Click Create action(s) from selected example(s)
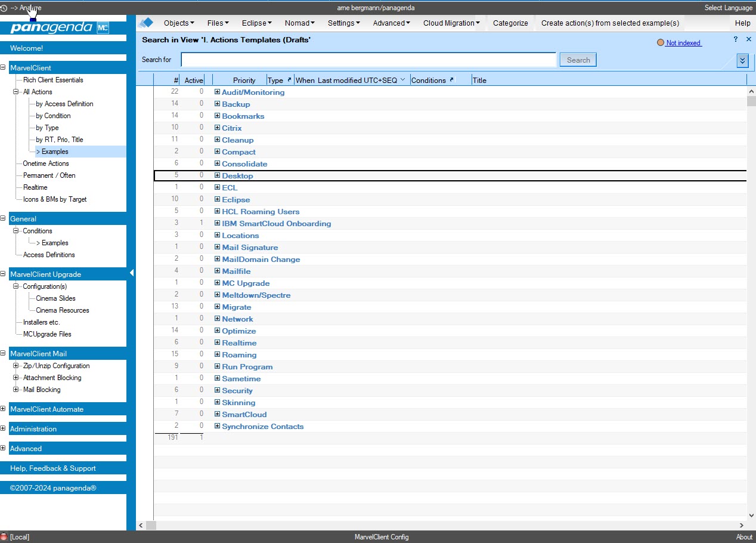Image resolution: width=756 pixels, height=543 pixels. pyautogui.click(x=610, y=23)
